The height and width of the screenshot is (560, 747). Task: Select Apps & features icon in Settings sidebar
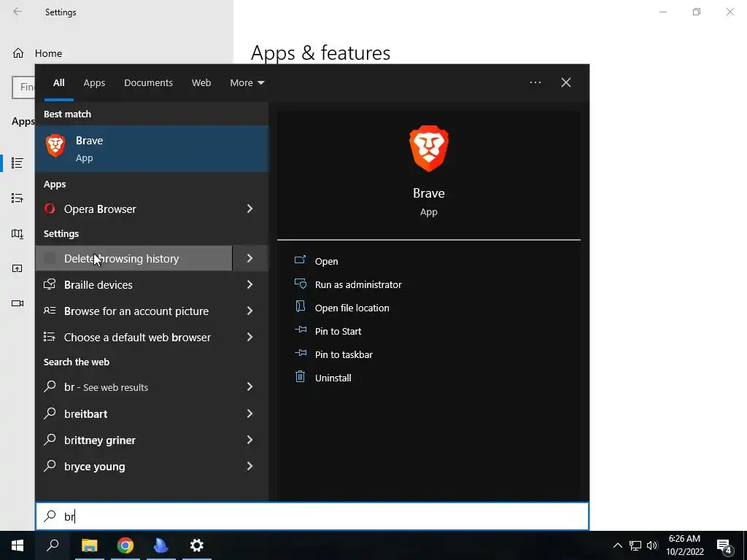[18, 163]
